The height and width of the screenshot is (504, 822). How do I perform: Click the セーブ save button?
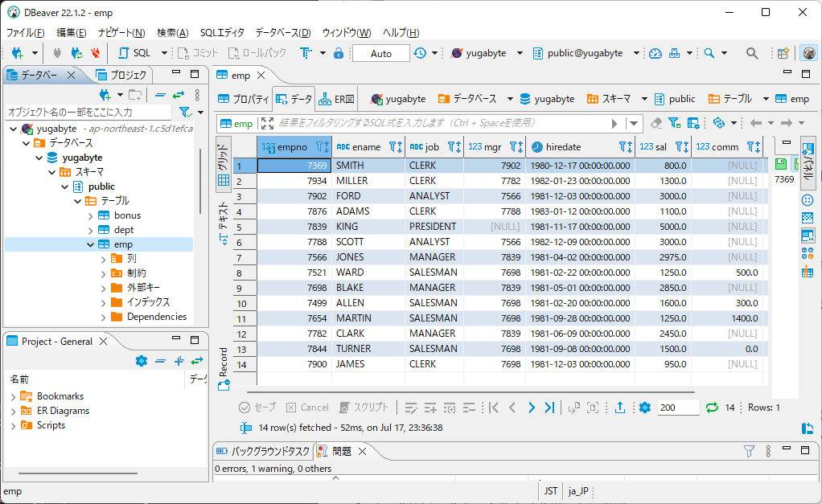(x=257, y=407)
